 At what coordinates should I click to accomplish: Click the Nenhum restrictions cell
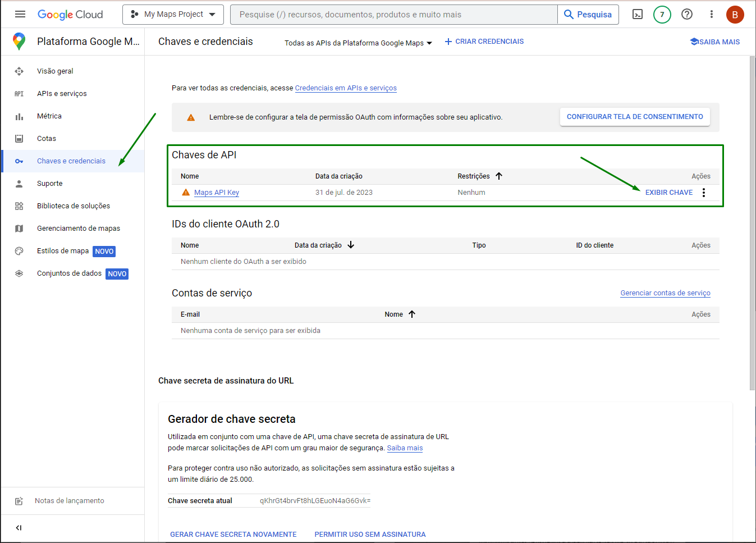471,193
